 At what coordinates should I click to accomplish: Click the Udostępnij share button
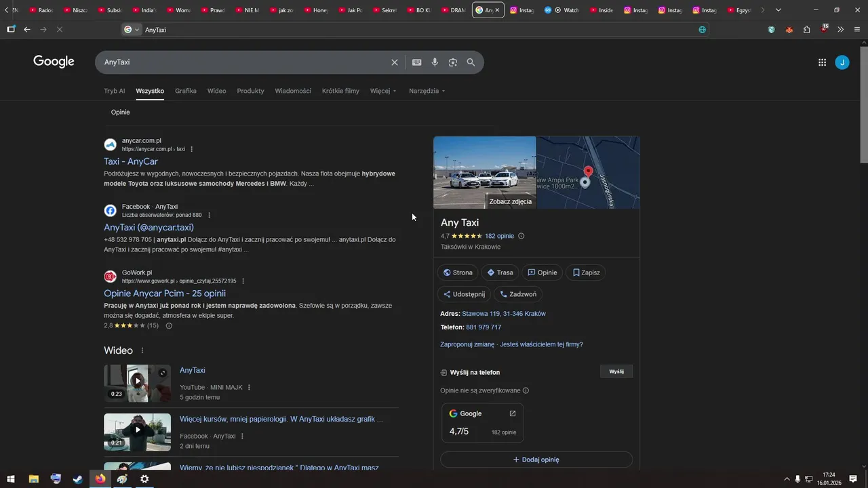point(464,294)
